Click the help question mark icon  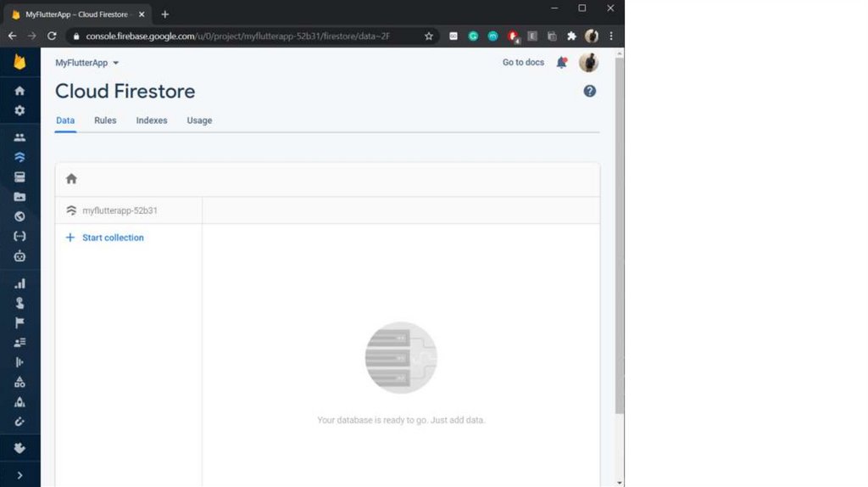(x=590, y=92)
